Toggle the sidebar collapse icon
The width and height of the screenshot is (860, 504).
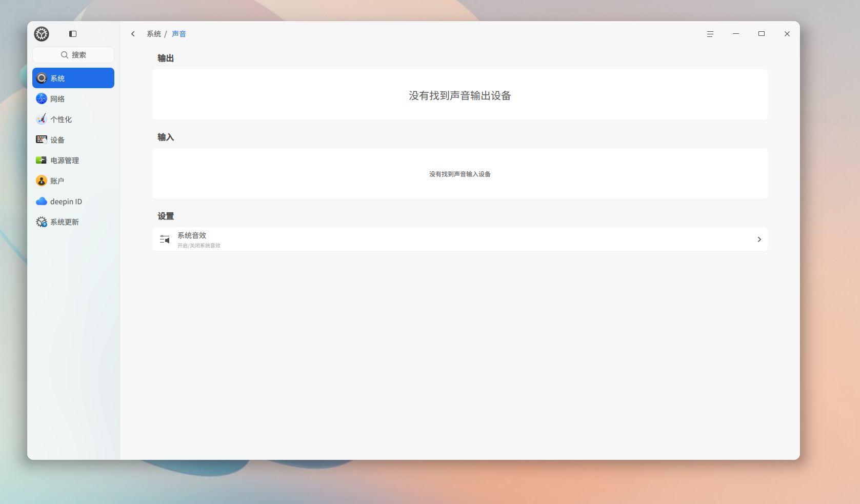point(73,34)
